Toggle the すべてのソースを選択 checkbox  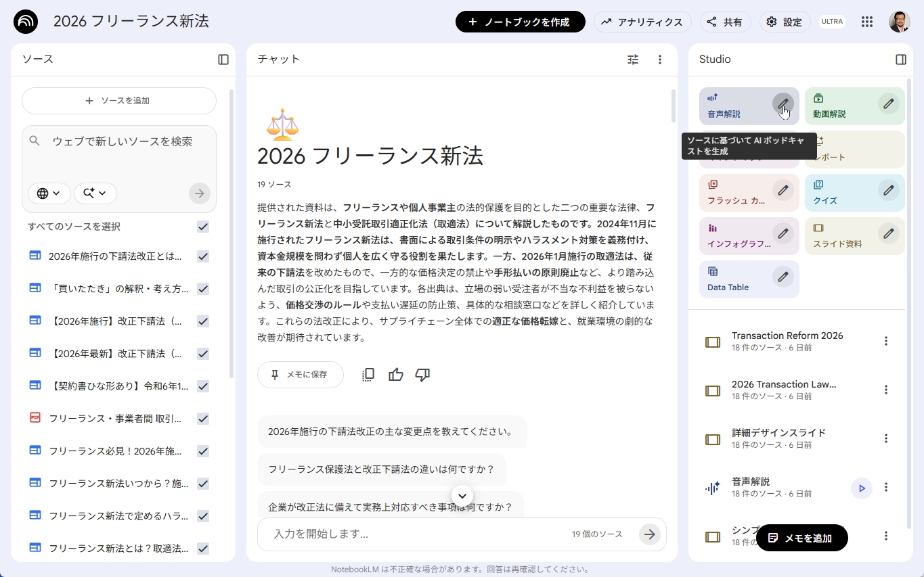coord(202,227)
